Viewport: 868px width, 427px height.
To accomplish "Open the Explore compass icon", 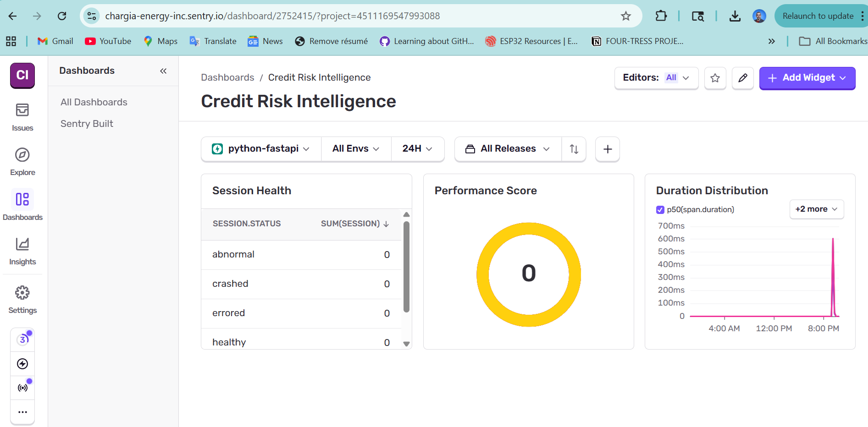I will point(22,161).
